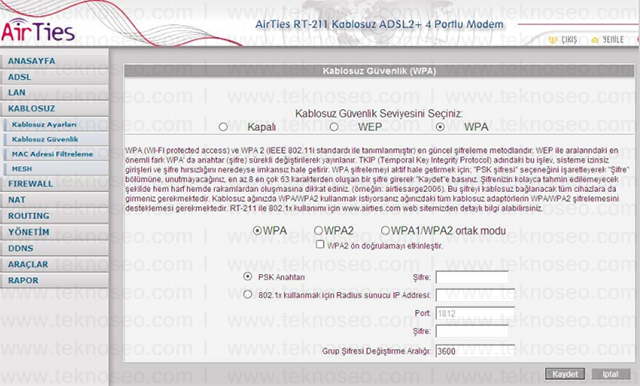The width and height of the screenshot is (640, 386).
Task: Open the ADSL menu
Action: [x=54, y=77]
